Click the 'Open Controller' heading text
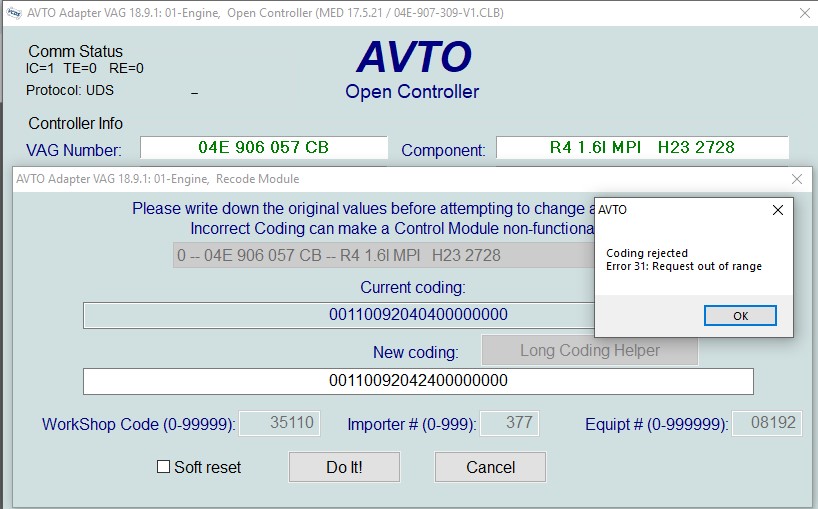 [412, 92]
